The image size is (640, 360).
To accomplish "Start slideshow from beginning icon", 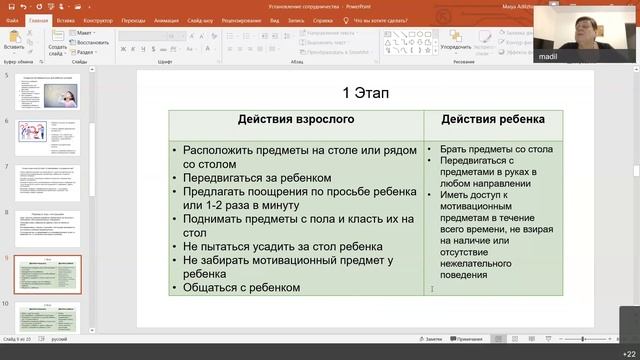I will 51,7.
